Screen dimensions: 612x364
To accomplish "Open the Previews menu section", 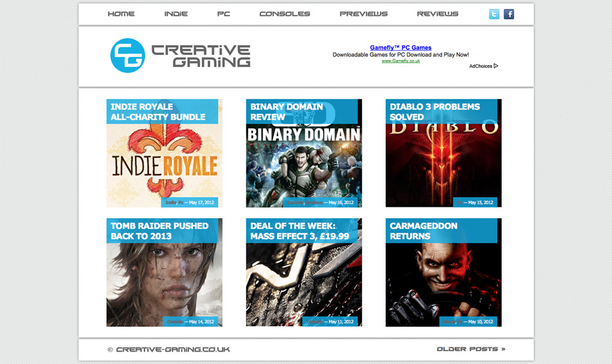I will [x=363, y=14].
